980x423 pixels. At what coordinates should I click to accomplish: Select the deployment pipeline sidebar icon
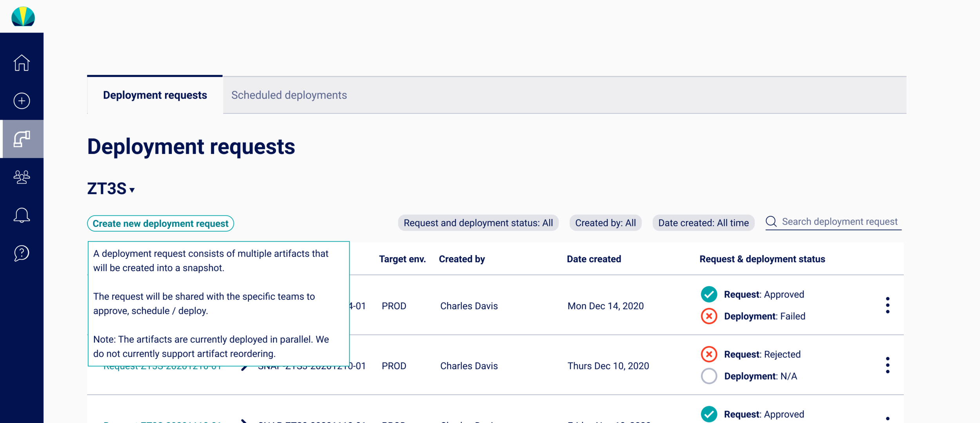point(22,139)
